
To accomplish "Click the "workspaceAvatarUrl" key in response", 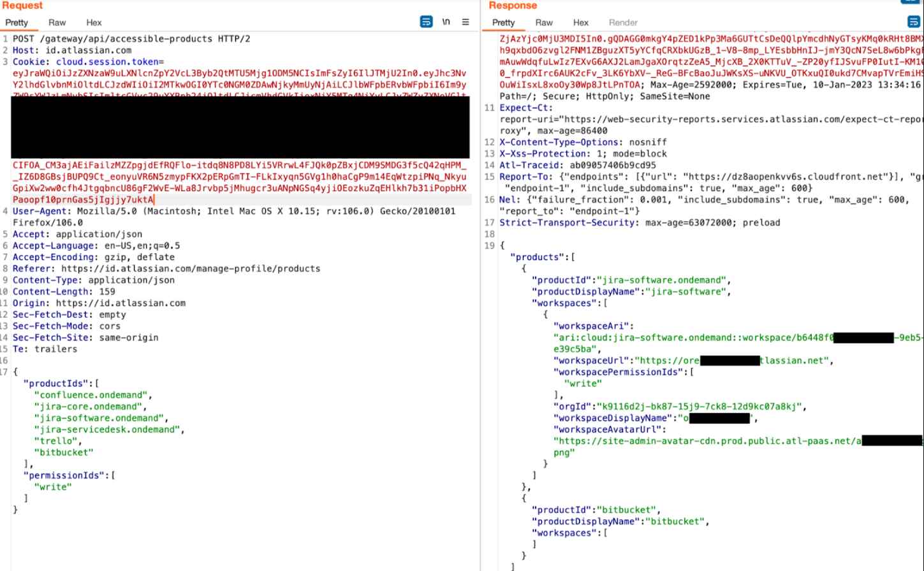I will click(x=607, y=430).
